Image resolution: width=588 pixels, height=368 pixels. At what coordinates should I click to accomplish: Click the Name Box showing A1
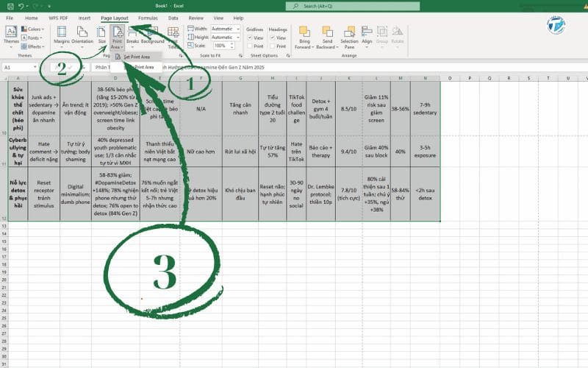(x=17, y=67)
